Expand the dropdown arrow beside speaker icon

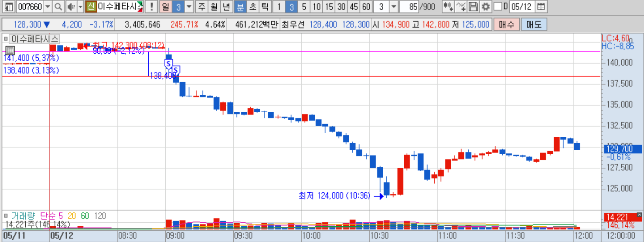click(80, 7)
